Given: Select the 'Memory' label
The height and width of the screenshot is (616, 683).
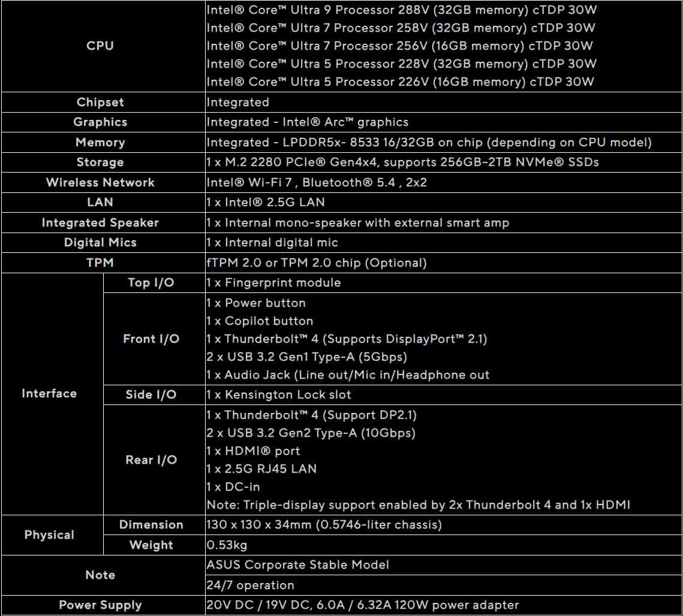Looking at the screenshot, I should 100,143.
